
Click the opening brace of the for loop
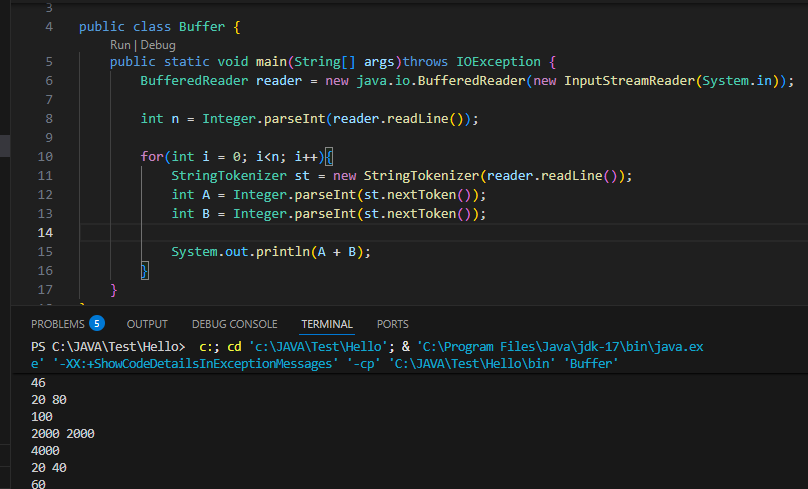[329, 157]
